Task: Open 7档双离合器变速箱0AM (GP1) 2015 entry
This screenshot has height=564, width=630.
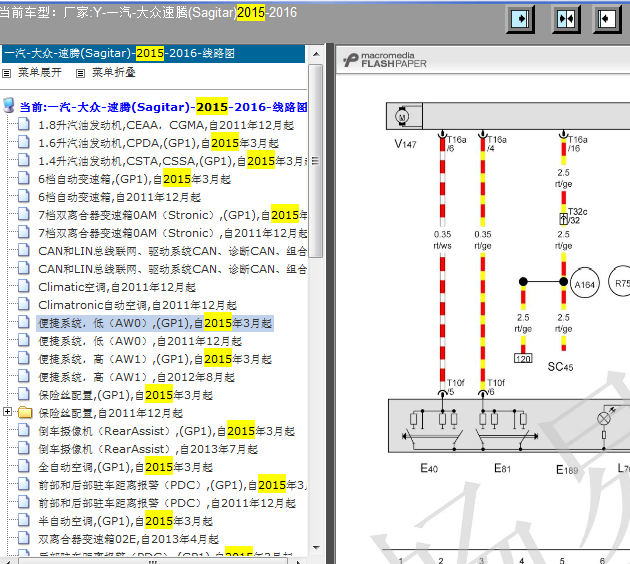Action: 173,215
